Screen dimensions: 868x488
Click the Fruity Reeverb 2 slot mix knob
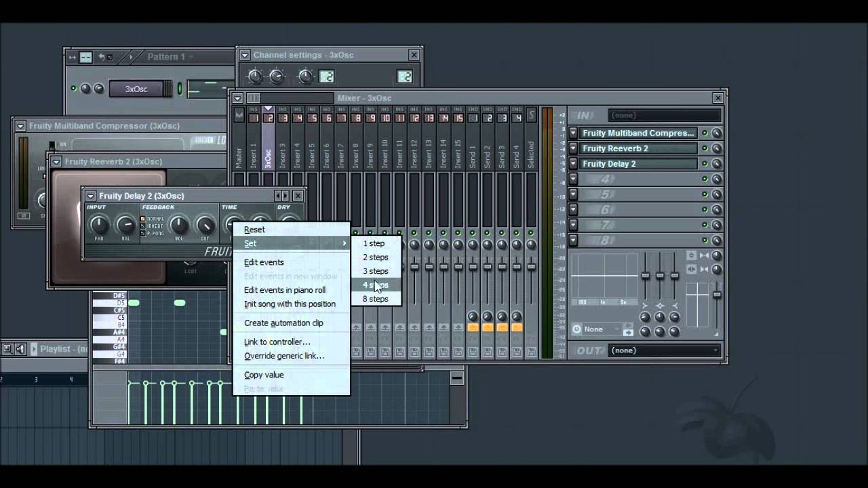click(716, 148)
